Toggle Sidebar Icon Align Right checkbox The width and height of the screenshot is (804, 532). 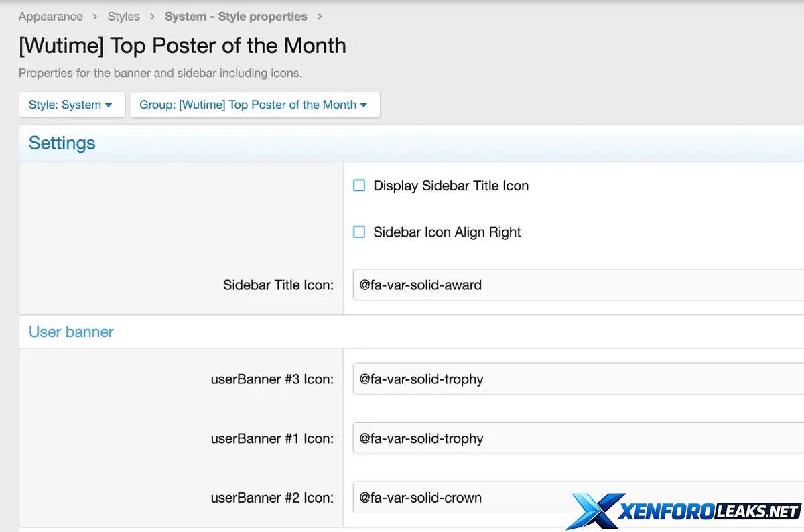point(359,232)
